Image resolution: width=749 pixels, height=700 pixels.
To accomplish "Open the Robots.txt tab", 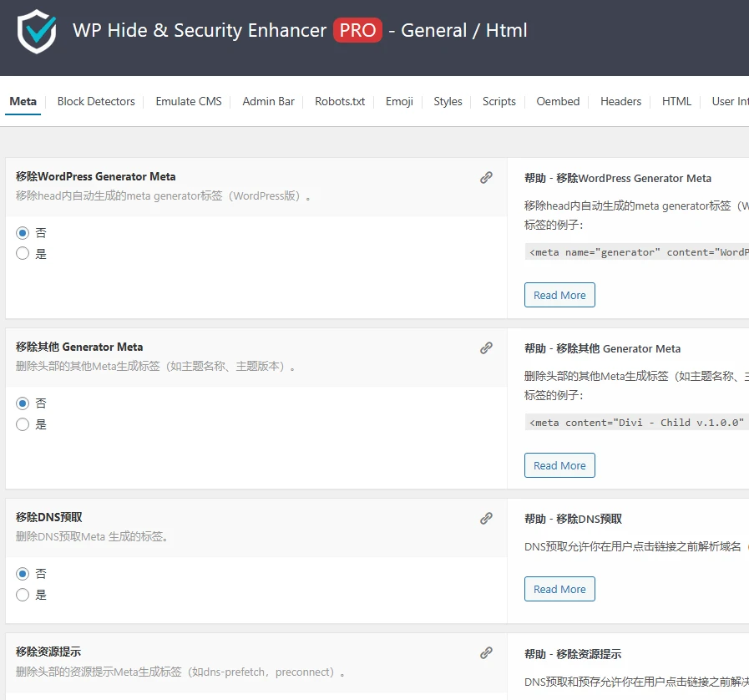I will [339, 101].
